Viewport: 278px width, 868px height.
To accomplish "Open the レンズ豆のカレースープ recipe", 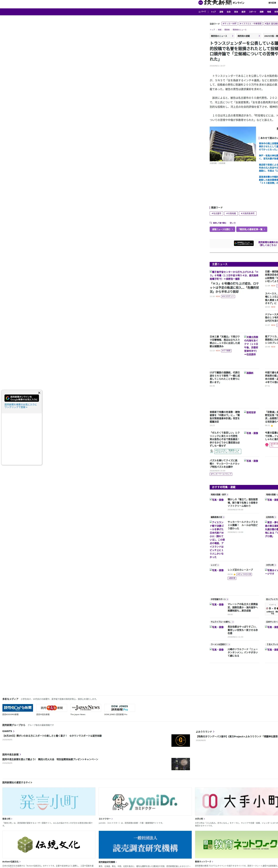I will click(240, 570).
